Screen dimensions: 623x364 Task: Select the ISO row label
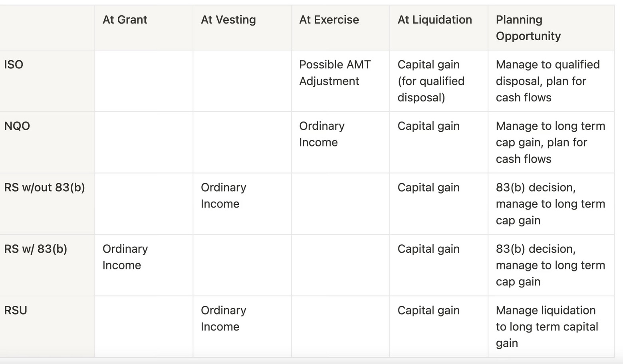14,65
